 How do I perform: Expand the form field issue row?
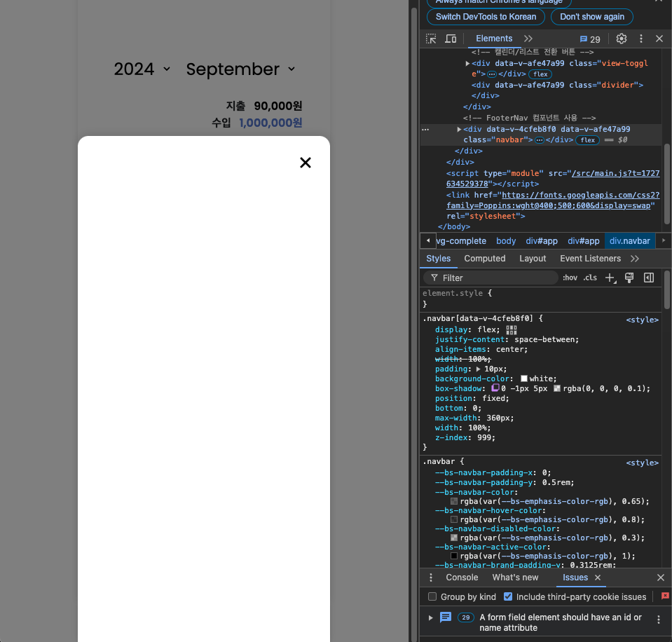coord(430,617)
